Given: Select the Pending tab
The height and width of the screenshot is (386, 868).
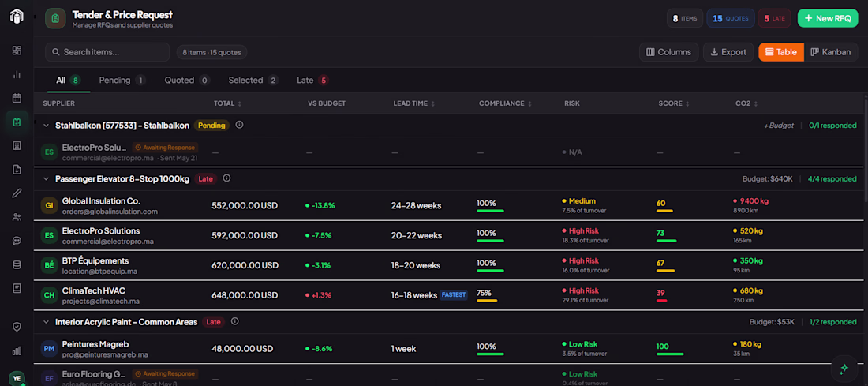Looking at the screenshot, I should coord(122,81).
